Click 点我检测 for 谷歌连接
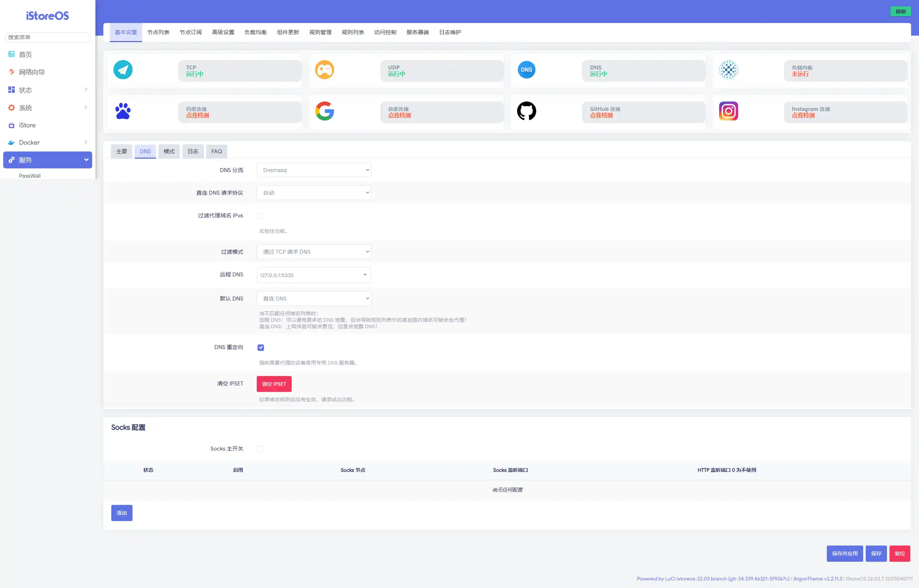Viewport: 919px width, 588px height. pyautogui.click(x=399, y=115)
